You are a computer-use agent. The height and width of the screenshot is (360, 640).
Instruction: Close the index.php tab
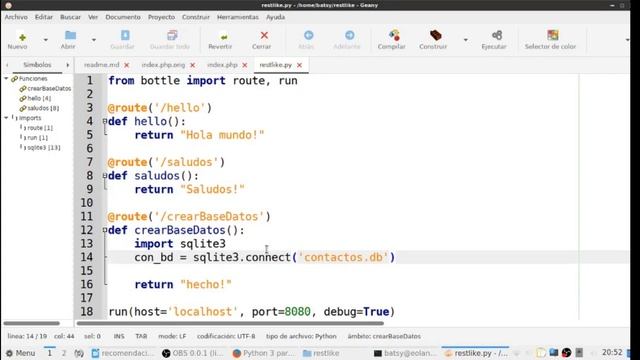pyautogui.click(x=244, y=65)
